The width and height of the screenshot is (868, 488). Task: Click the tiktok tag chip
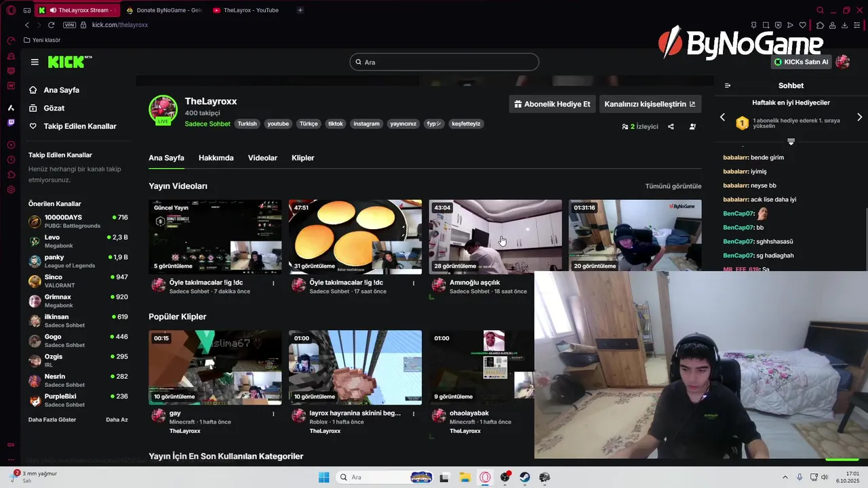pyautogui.click(x=336, y=124)
